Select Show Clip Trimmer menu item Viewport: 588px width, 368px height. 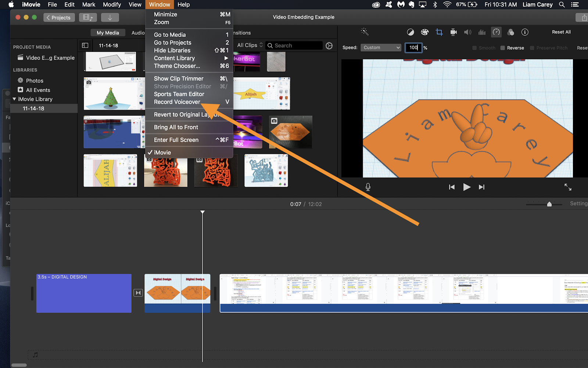click(x=189, y=78)
